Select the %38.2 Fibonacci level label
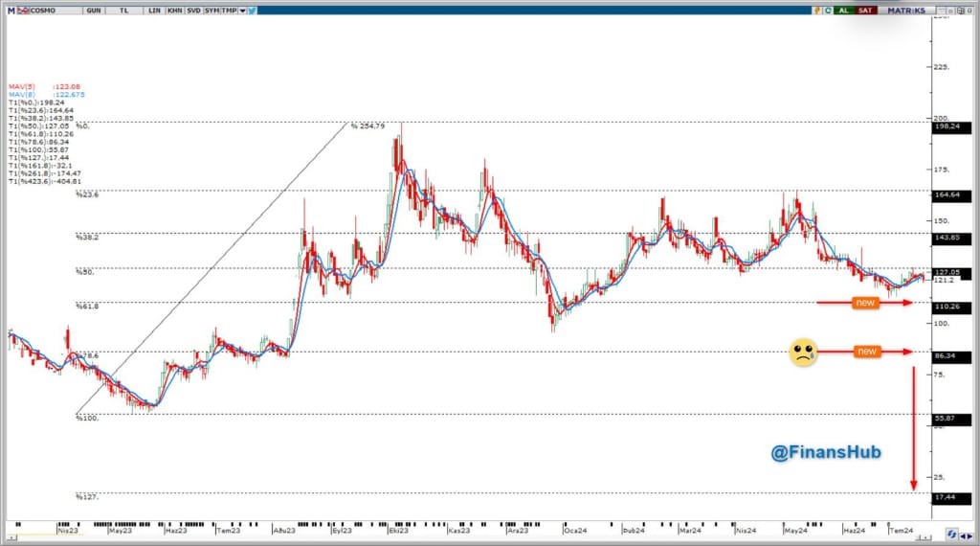The image size is (980, 546). [x=87, y=237]
